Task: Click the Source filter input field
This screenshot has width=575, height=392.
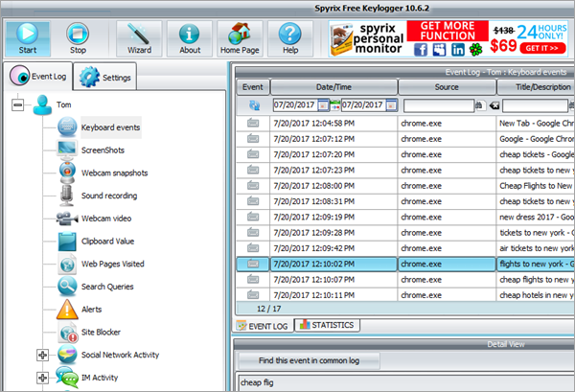Action: (x=439, y=106)
